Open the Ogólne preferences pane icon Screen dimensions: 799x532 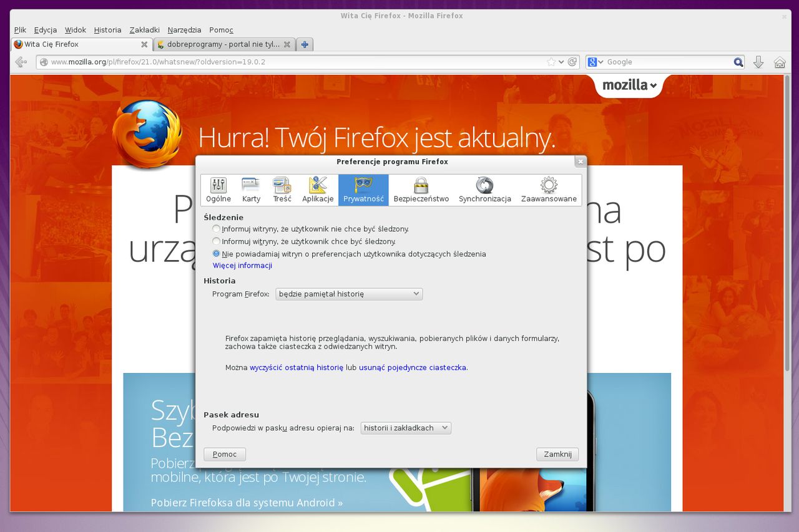218,185
